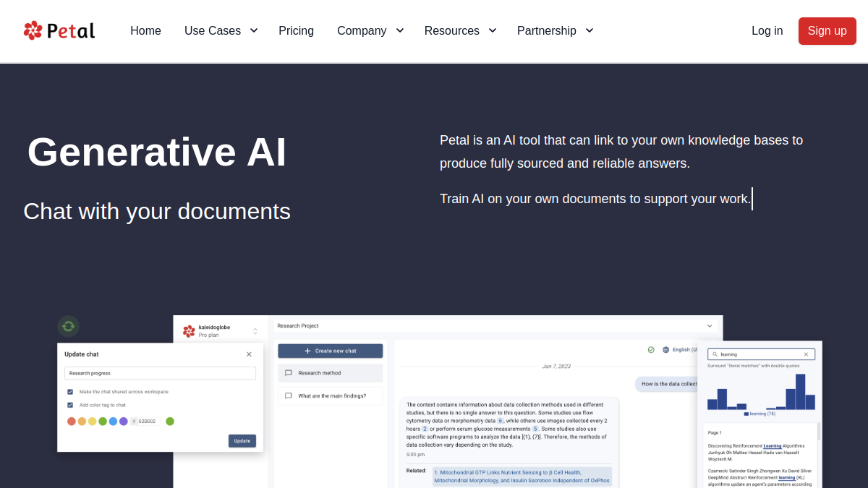Open the English language selector
The width and height of the screenshot is (868, 488).
click(685, 350)
